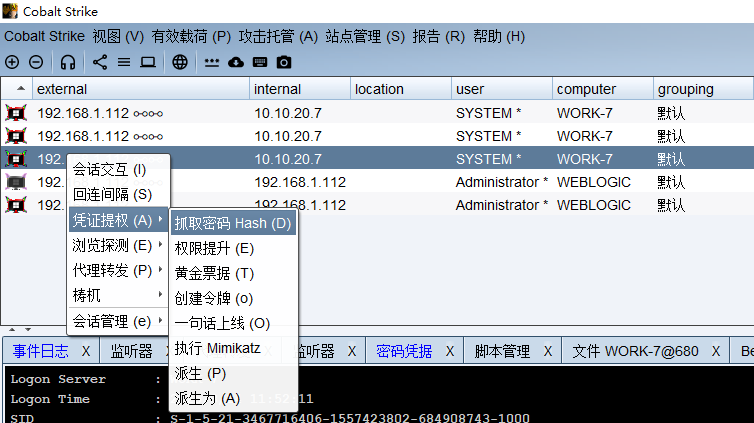Screen dimensions: 754x423
Task: Sort by external column header
Action: (x=140, y=89)
